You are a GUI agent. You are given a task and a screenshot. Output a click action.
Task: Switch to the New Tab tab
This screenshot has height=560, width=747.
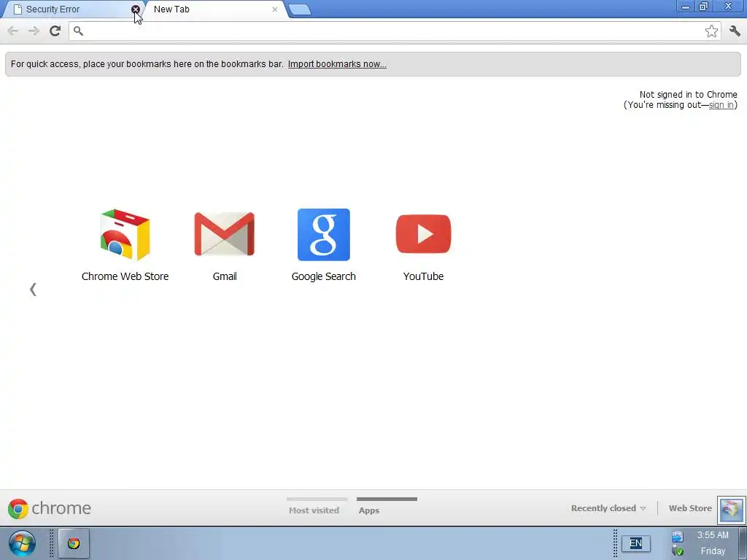pyautogui.click(x=214, y=9)
